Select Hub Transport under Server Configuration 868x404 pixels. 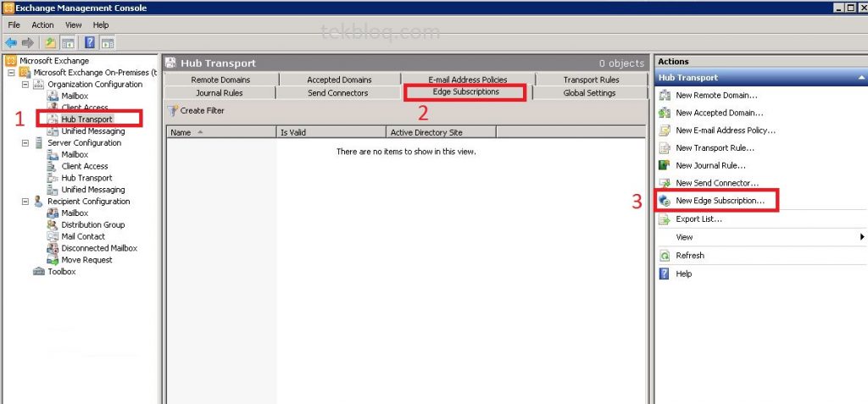(87, 178)
